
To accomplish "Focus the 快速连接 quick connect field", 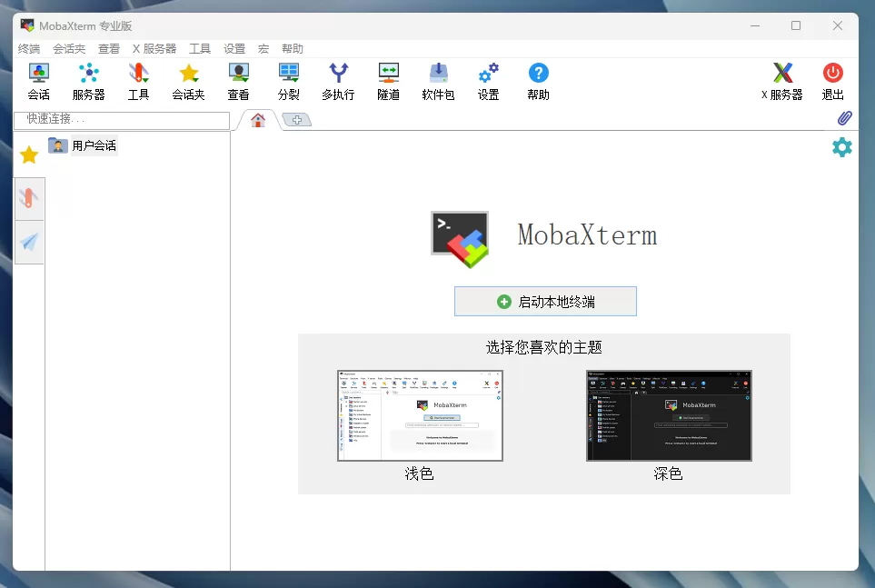I will [x=122, y=119].
